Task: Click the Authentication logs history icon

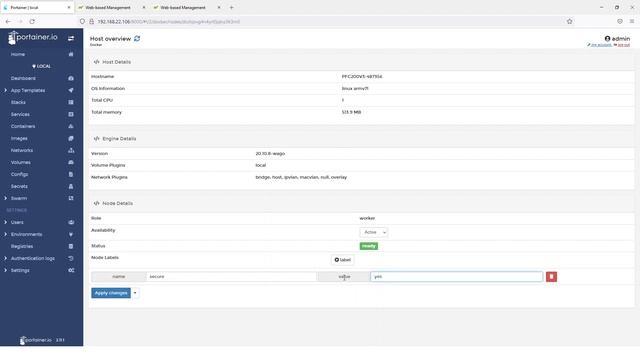Action: [71, 258]
